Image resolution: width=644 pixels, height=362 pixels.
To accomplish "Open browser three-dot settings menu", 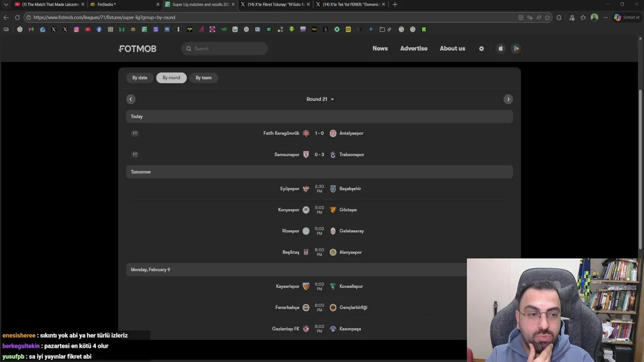I will pyautogui.click(x=606, y=17).
